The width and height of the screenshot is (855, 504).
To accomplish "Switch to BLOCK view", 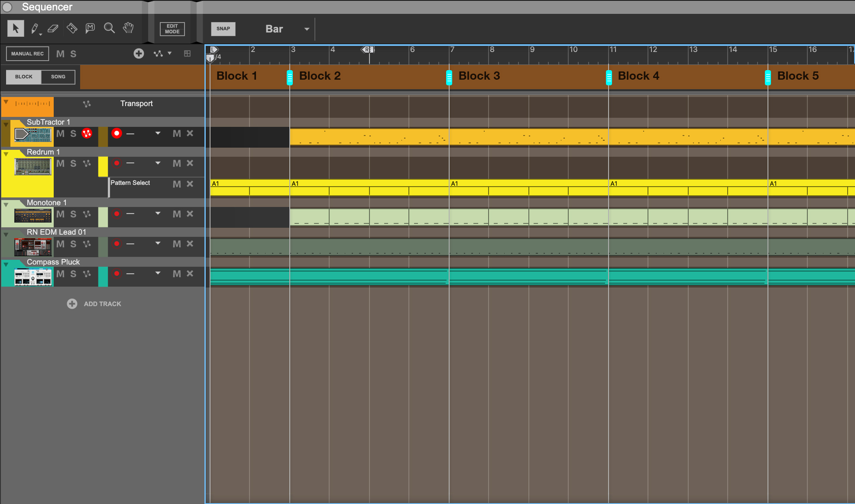I will pos(24,77).
